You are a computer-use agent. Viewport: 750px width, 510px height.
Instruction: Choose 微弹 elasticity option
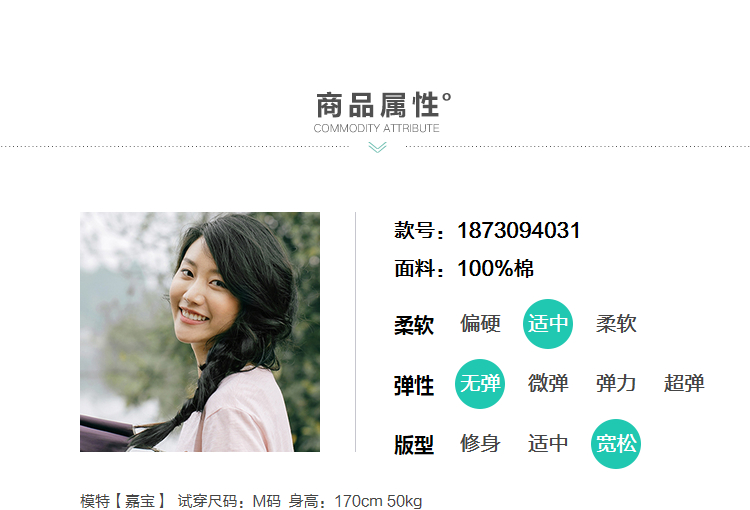(548, 384)
